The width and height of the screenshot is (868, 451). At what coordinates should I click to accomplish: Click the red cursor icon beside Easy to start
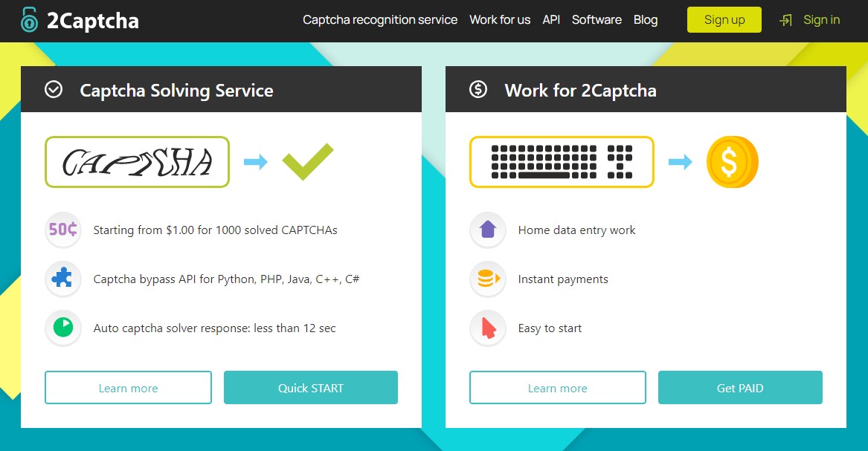tap(487, 328)
